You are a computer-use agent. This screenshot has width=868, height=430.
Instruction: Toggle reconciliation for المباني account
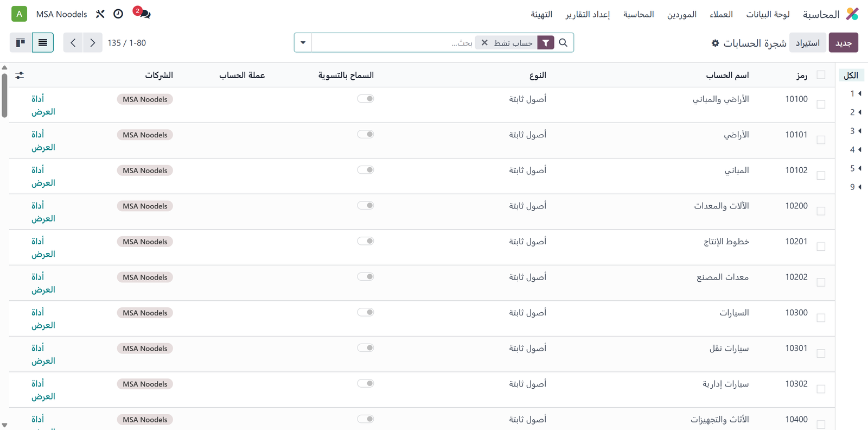tap(366, 170)
